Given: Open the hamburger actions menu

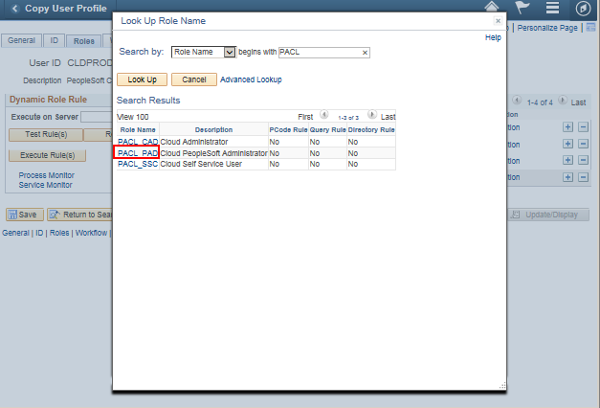Looking at the screenshot, I should [x=553, y=7].
